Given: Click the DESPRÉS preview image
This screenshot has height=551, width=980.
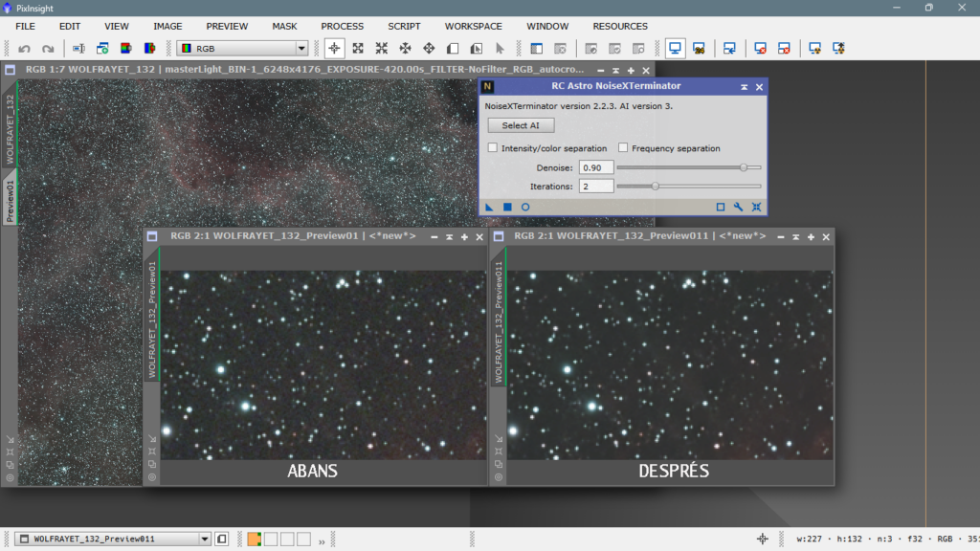Looking at the screenshot, I should [x=669, y=364].
